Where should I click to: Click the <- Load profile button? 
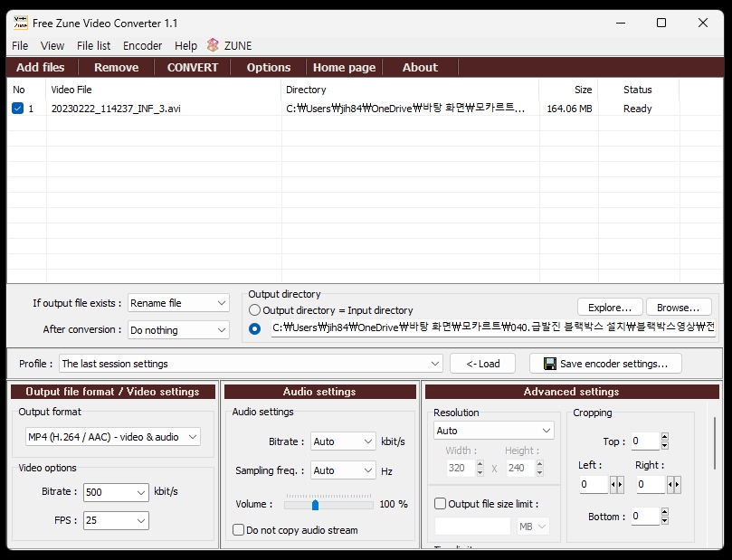(x=482, y=364)
